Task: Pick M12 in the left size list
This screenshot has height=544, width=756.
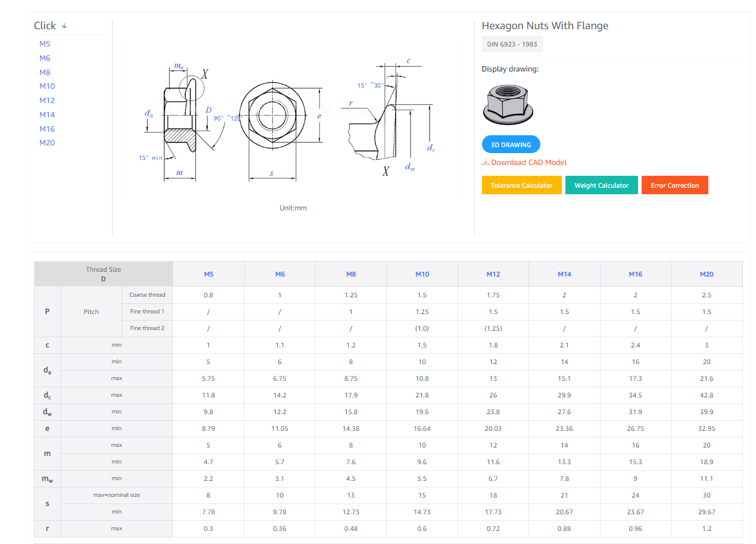Action: pos(47,101)
